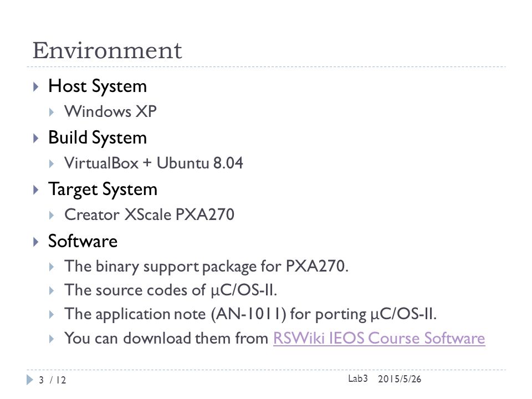The height and width of the screenshot is (399, 532).
Task: Click the Host System heading text
Action: tap(98, 86)
